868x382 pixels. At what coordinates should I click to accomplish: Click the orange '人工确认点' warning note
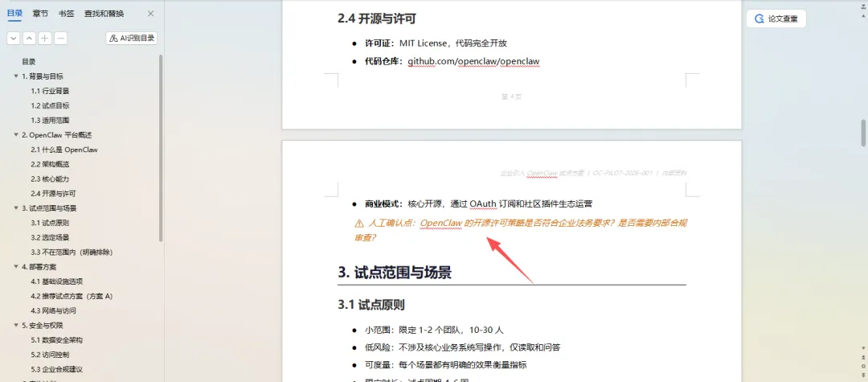pos(521,230)
